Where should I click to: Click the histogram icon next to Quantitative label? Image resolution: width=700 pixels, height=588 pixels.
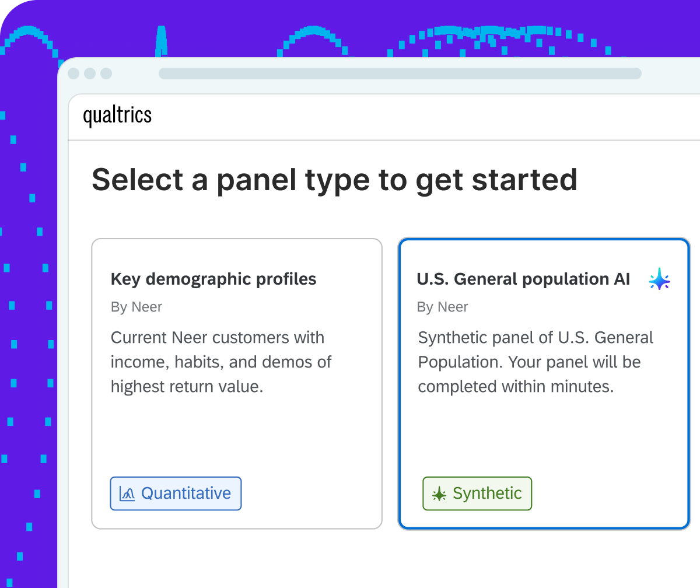[x=127, y=493]
